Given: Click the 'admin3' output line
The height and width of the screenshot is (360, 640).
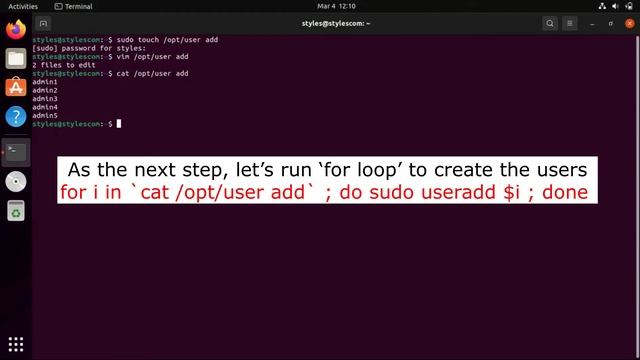Looking at the screenshot, I should coord(45,99).
